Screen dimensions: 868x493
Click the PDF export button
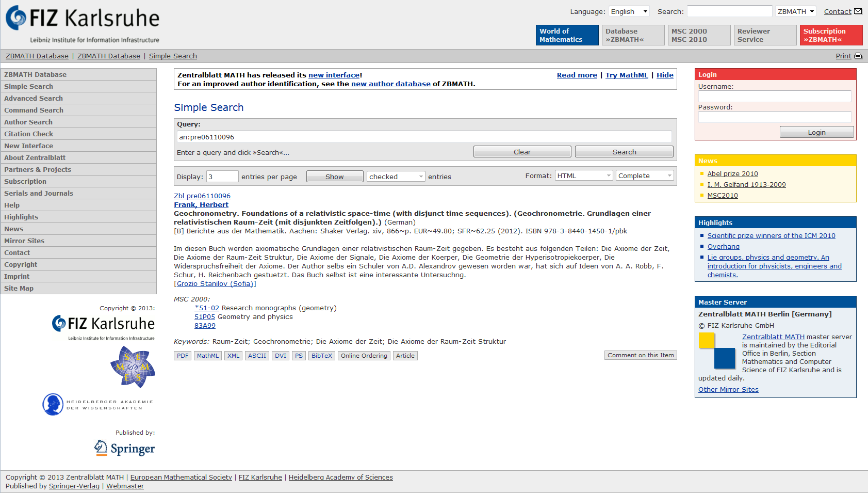click(x=183, y=356)
